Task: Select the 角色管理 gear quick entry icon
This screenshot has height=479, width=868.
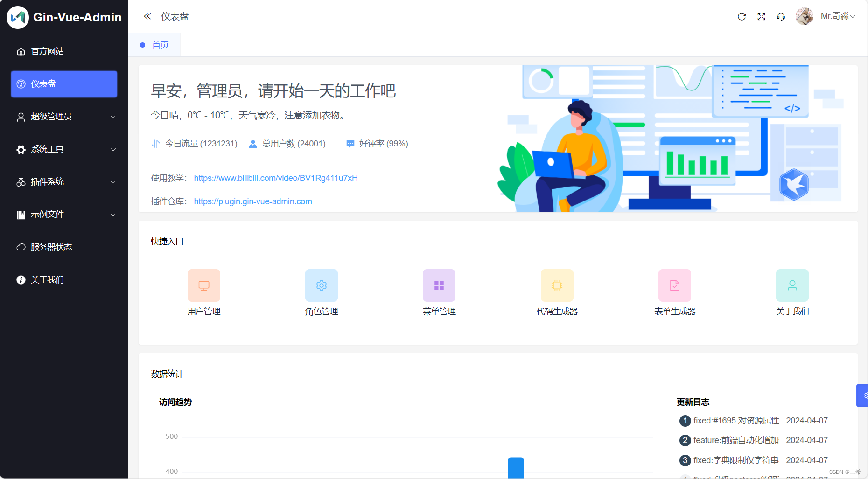Action: tap(321, 285)
